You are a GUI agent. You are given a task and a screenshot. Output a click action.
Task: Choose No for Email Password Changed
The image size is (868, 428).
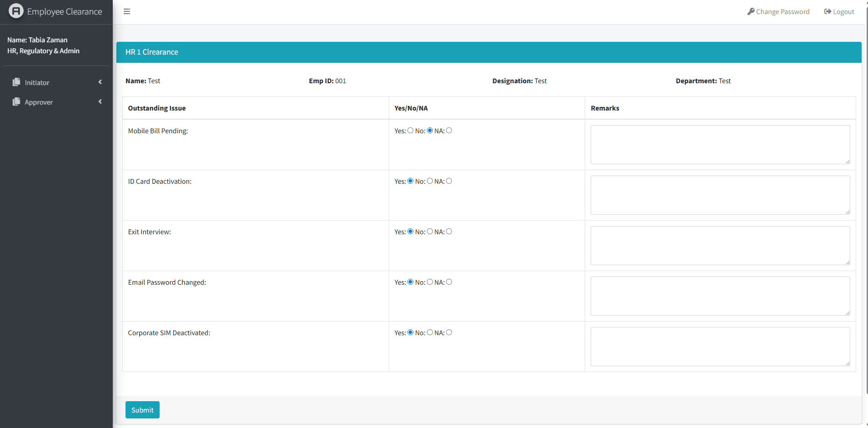click(430, 282)
